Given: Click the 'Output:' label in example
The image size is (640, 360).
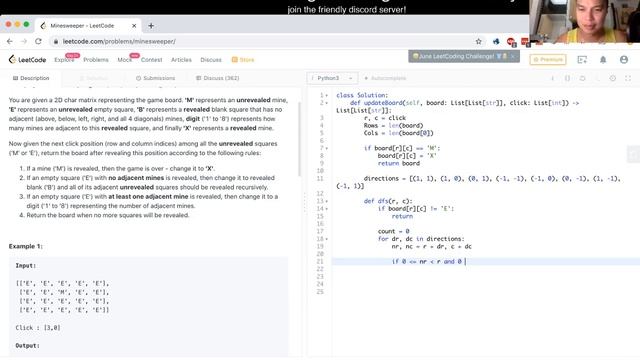Looking at the screenshot, I should click(x=27, y=346).
